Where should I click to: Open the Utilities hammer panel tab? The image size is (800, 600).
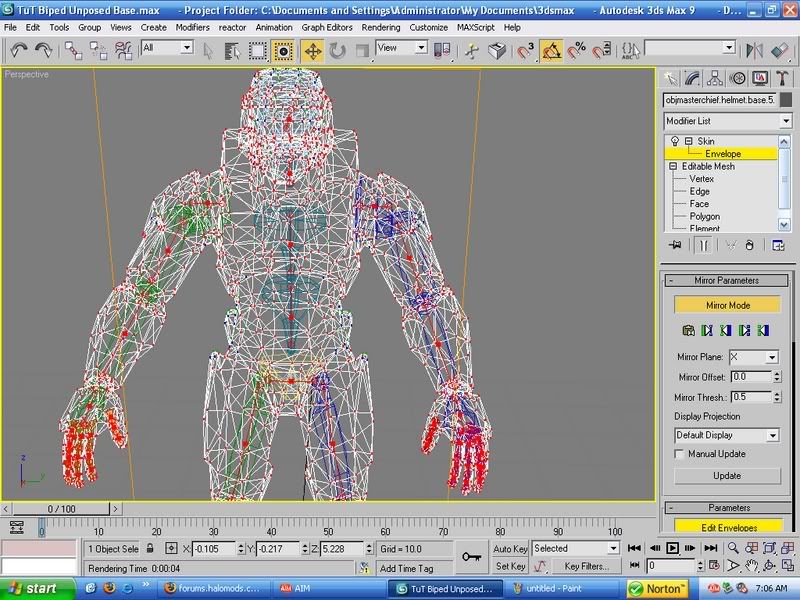point(783,79)
